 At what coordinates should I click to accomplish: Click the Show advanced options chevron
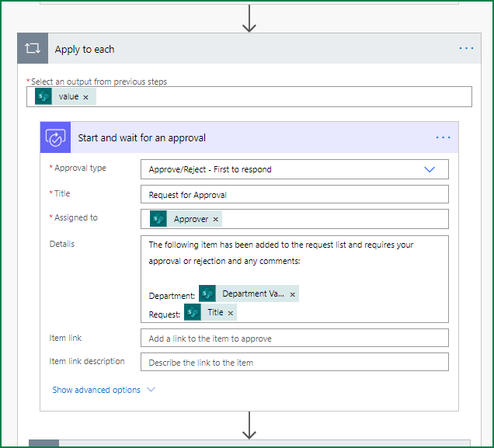(151, 390)
